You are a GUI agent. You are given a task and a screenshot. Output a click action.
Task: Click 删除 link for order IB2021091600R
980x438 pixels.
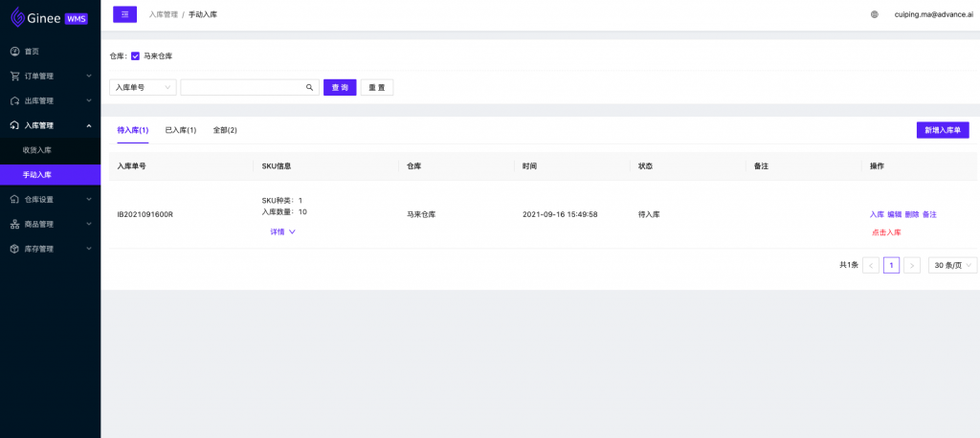[912, 214]
